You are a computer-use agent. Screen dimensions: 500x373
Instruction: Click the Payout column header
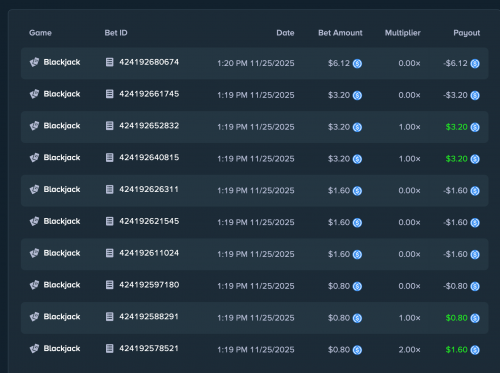(467, 33)
